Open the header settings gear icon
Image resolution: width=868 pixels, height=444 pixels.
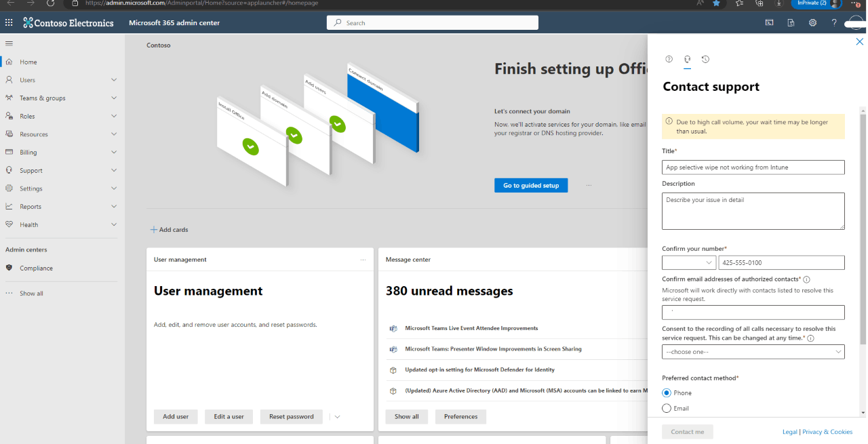812,22
